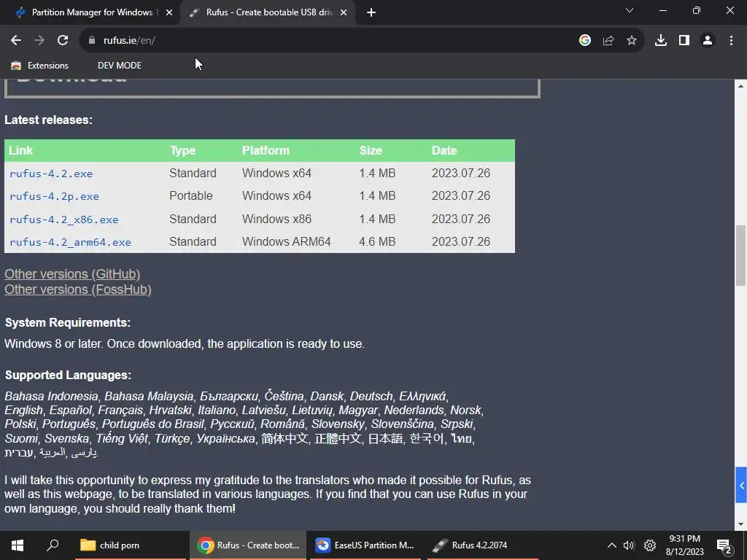Click the 'Windows x86' platform cell

(276, 219)
